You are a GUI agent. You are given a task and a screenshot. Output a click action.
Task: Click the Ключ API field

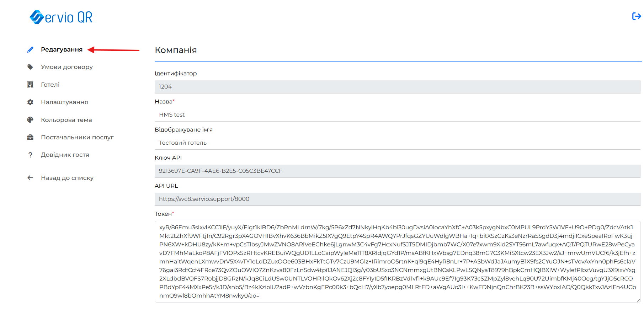coord(397,171)
